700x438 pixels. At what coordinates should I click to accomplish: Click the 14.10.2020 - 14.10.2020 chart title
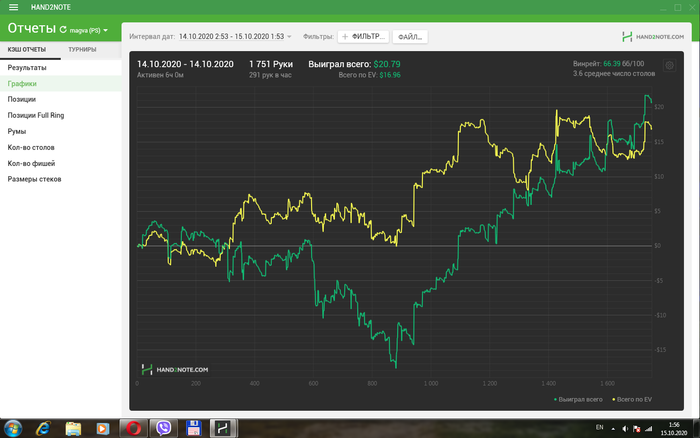point(185,64)
